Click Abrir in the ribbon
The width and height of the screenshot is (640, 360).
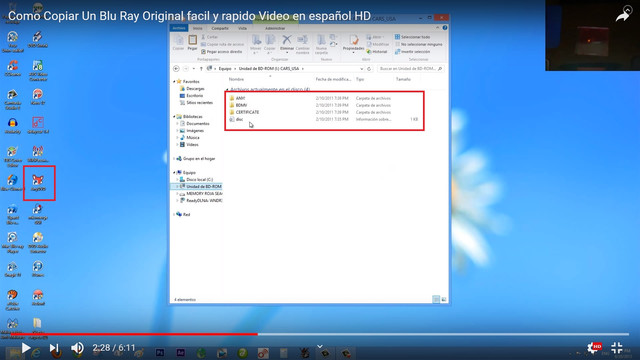pos(374,37)
